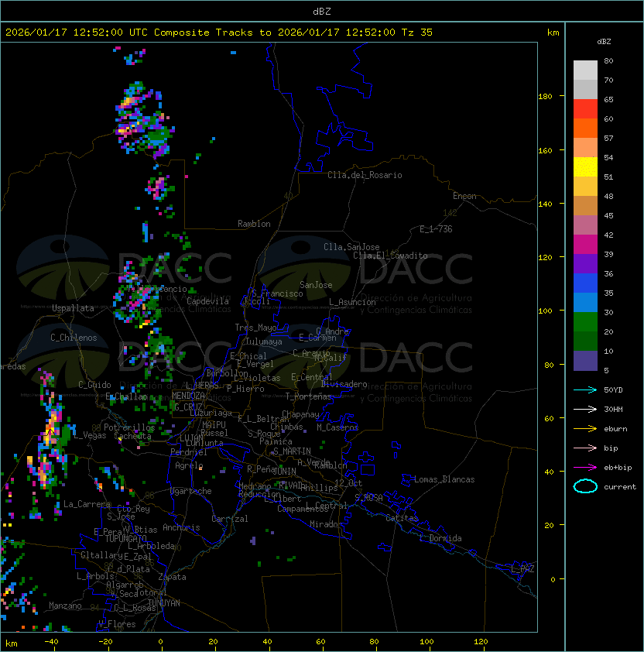Click the Zapata label on map
The height and width of the screenshot is (652, 644).
pyautogui.click(x=172, y=577)
